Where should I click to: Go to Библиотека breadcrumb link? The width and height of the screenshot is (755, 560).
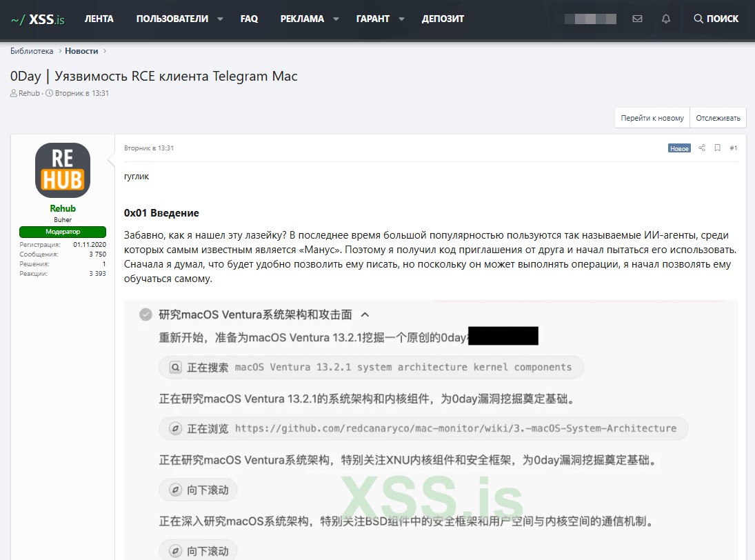pyautogui.click(x=32, y=50)
